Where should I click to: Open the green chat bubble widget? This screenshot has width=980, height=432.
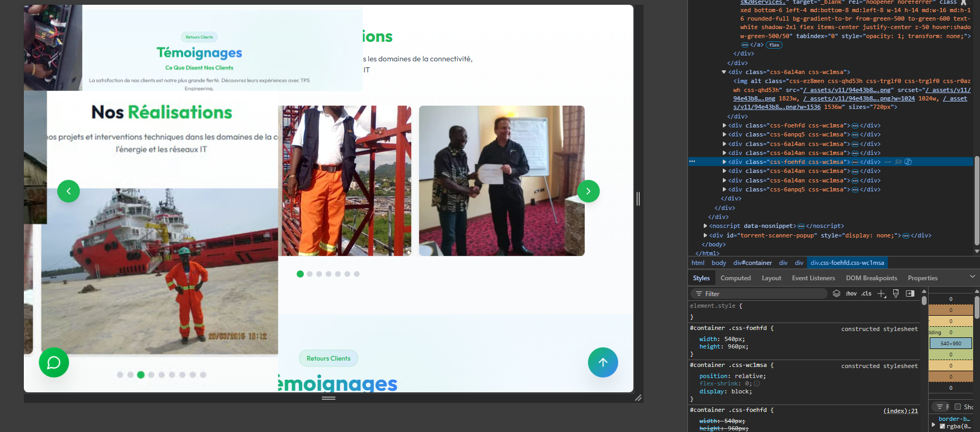54,362
